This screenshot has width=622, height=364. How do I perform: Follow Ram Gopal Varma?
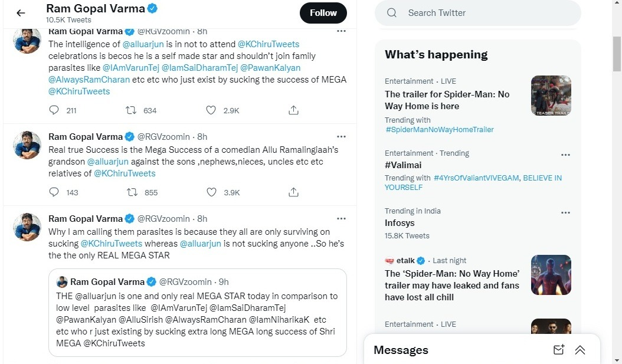[x=323, y=13]
